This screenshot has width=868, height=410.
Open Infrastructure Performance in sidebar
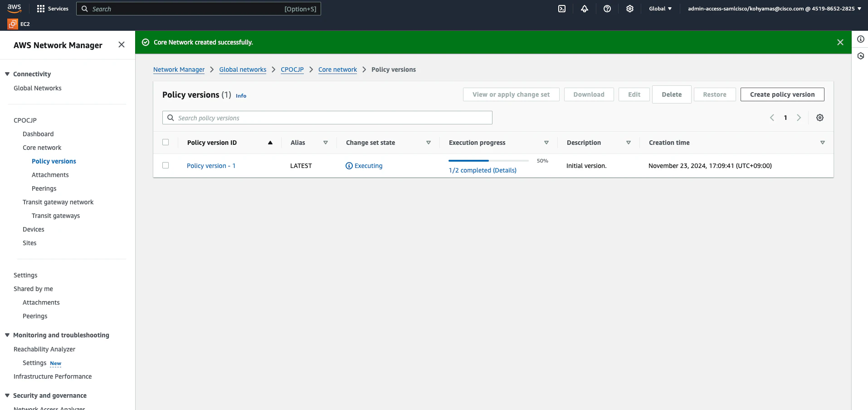[x=53, y=376]
